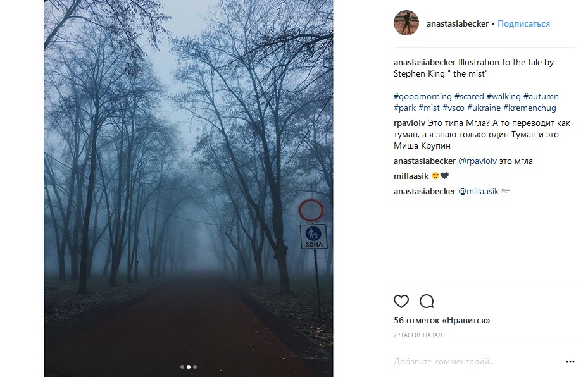Image resolution: width=588 pixels, height=377 pixels.
Task: Click the comment speech bubble icon
Action: [427, 301]
